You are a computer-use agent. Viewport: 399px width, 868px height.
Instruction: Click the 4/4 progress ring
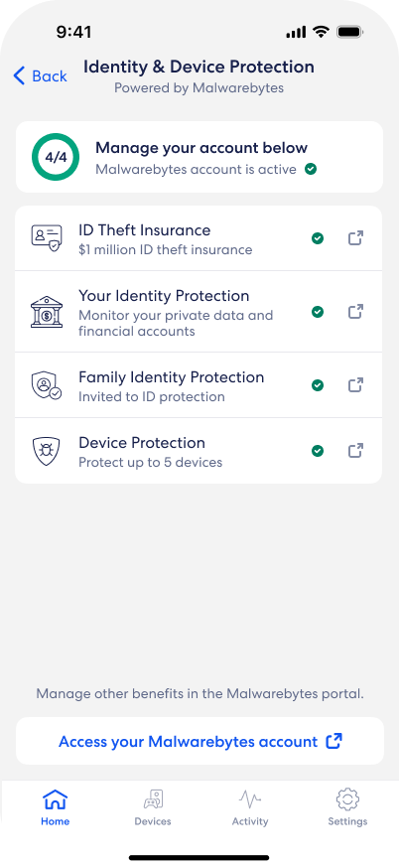[x=56, y=157]
